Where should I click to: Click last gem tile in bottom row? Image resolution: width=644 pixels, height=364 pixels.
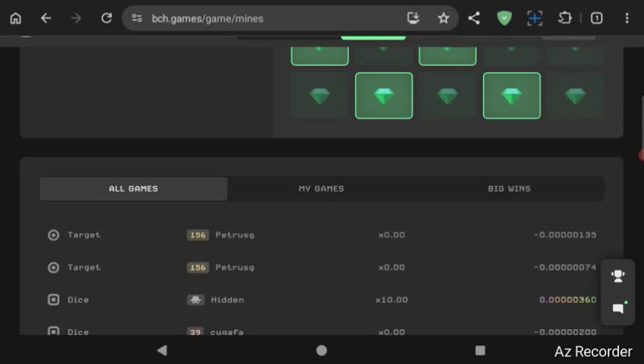[575, 96]
